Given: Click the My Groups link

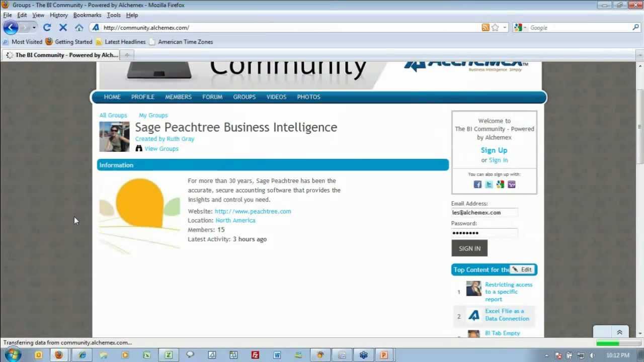Looking at the screenshot, I should (153, 115).
